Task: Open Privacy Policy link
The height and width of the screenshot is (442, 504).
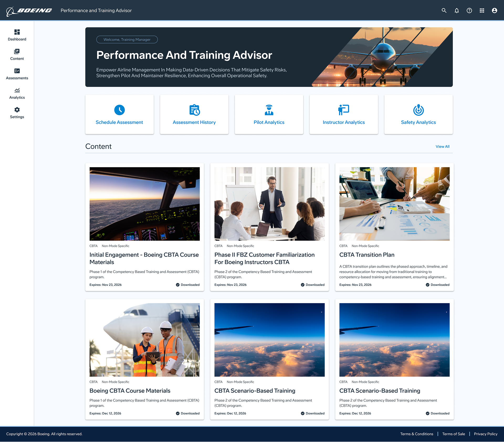Action: pyautogui.click(x=486, y=434)
